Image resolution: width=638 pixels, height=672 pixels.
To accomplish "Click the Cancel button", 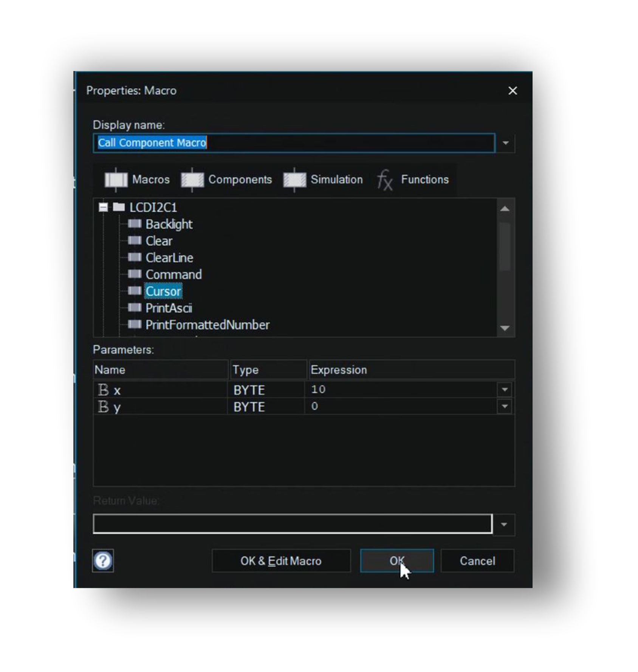I will click(477, 561).
